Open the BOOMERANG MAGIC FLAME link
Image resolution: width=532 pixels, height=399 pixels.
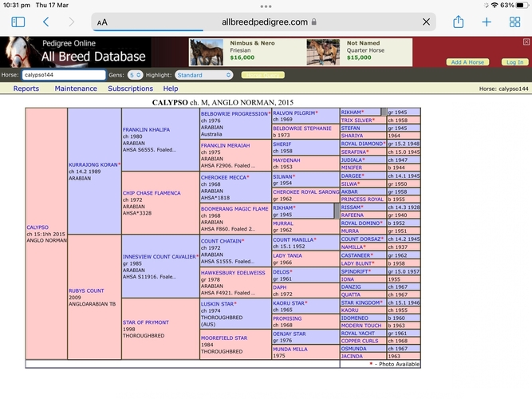(234, 209)
